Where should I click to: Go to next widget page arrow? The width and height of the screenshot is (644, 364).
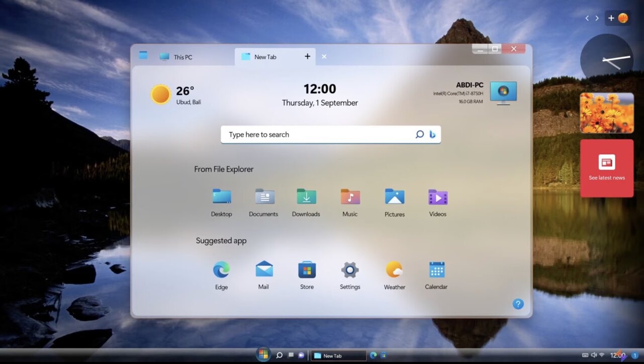click(597, 18)
